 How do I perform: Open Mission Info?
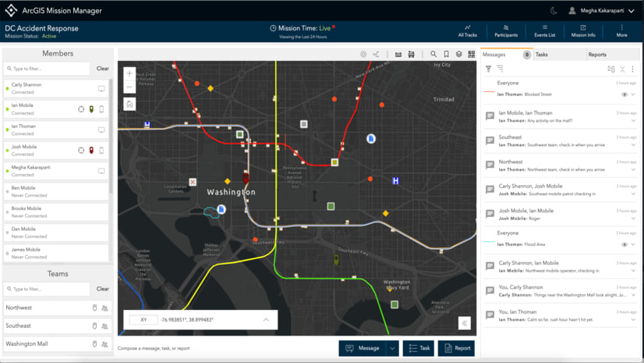click(x=583, y=31)
